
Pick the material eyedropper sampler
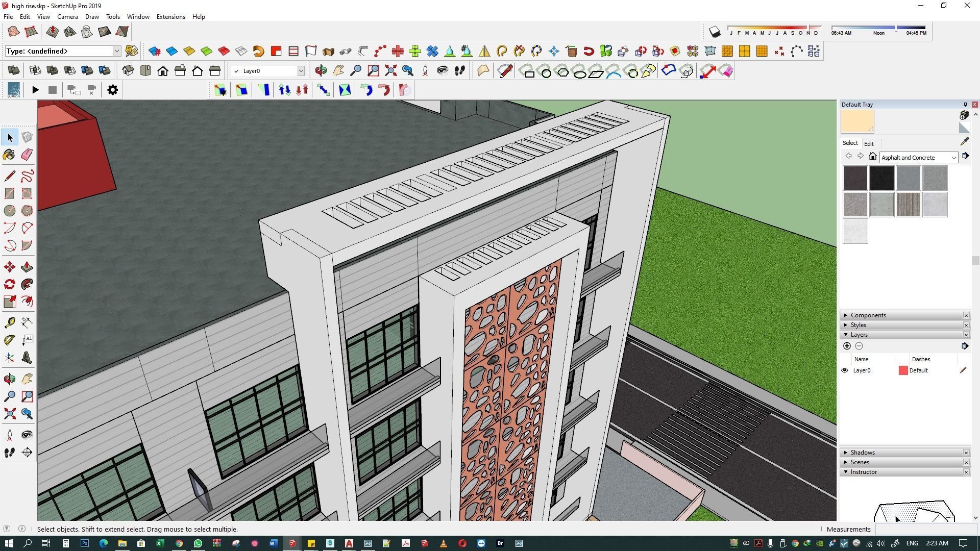pos(964,142)
